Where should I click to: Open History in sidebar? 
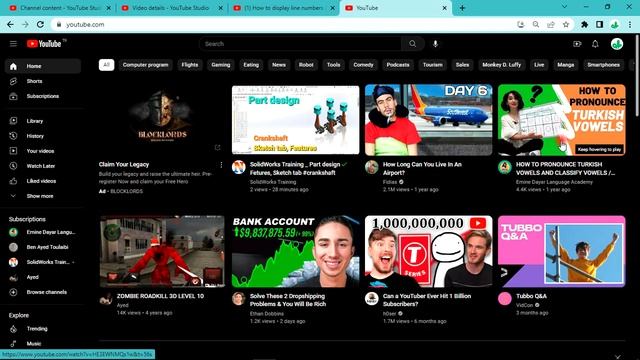43,136
